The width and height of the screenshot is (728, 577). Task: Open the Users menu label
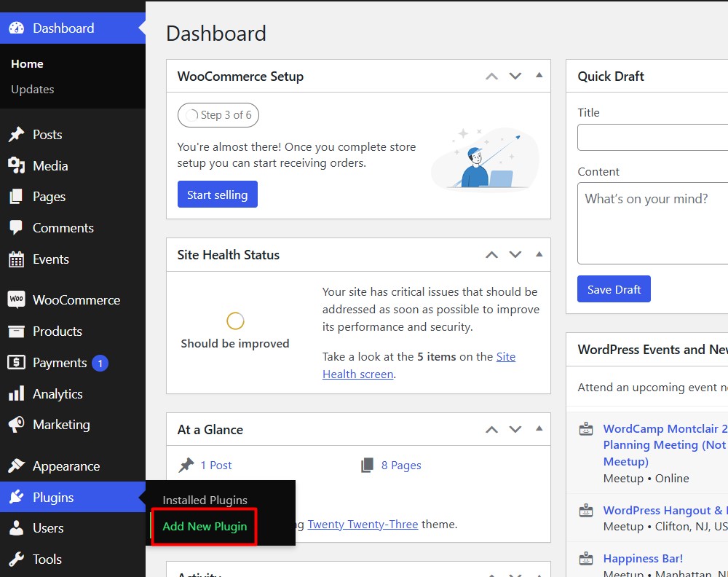point(48,528)
